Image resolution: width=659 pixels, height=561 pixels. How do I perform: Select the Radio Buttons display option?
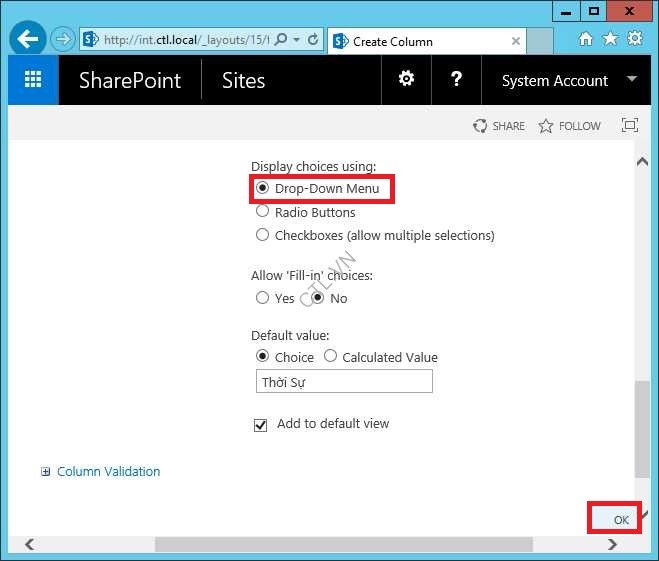[x=263, y=212]
